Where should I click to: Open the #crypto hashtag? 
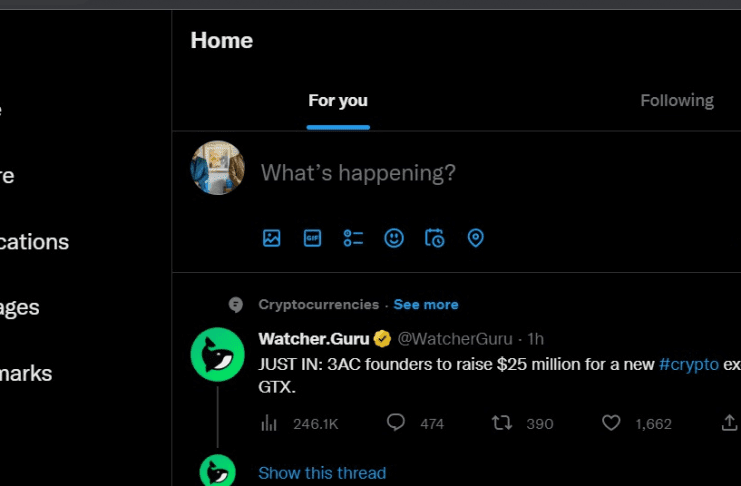pos(689,364)
